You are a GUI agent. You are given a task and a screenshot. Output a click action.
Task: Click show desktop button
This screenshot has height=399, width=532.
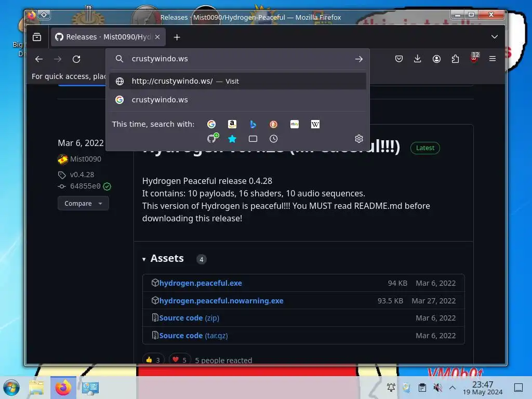(x=518, y=387)
